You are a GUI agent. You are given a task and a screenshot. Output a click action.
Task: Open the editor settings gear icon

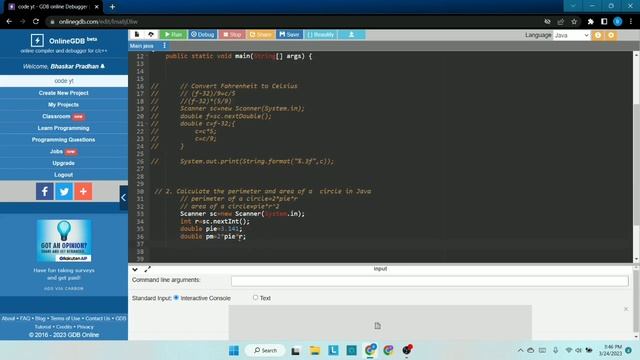coord(611,35)
